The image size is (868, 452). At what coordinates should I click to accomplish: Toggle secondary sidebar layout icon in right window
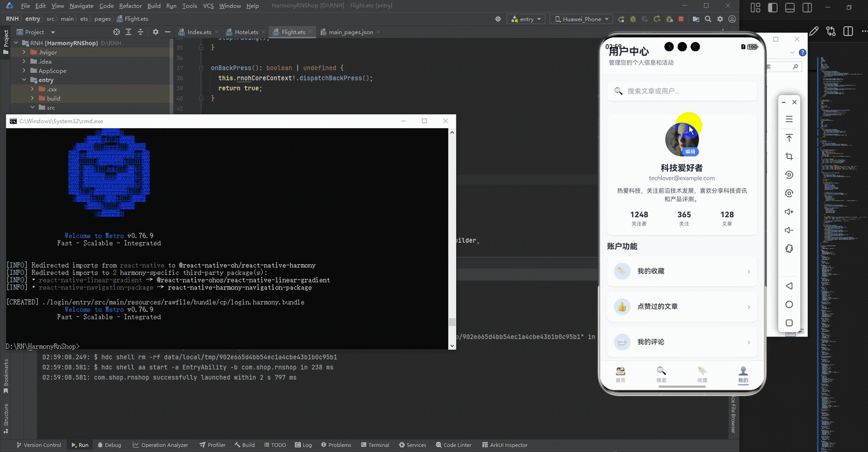coord(807,8)
